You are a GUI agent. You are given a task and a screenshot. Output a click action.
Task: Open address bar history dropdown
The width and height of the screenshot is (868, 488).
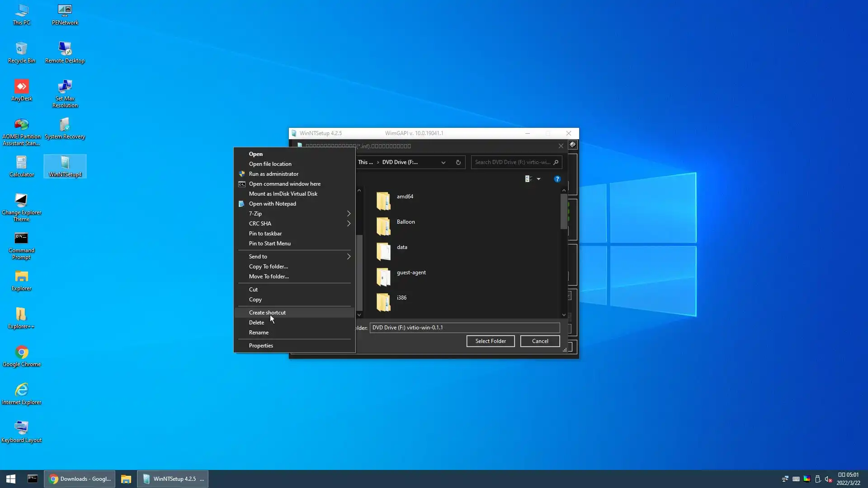(443, 162)
